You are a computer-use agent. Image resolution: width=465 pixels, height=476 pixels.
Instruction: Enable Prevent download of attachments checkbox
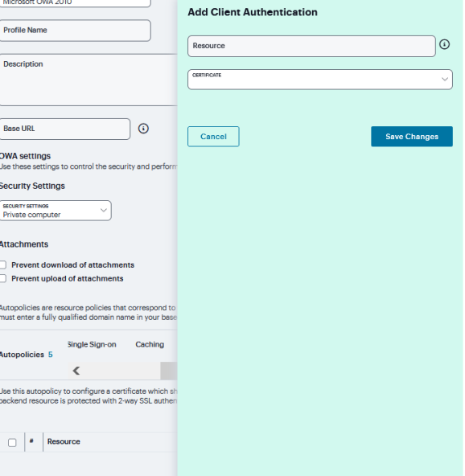coord(2,265)
